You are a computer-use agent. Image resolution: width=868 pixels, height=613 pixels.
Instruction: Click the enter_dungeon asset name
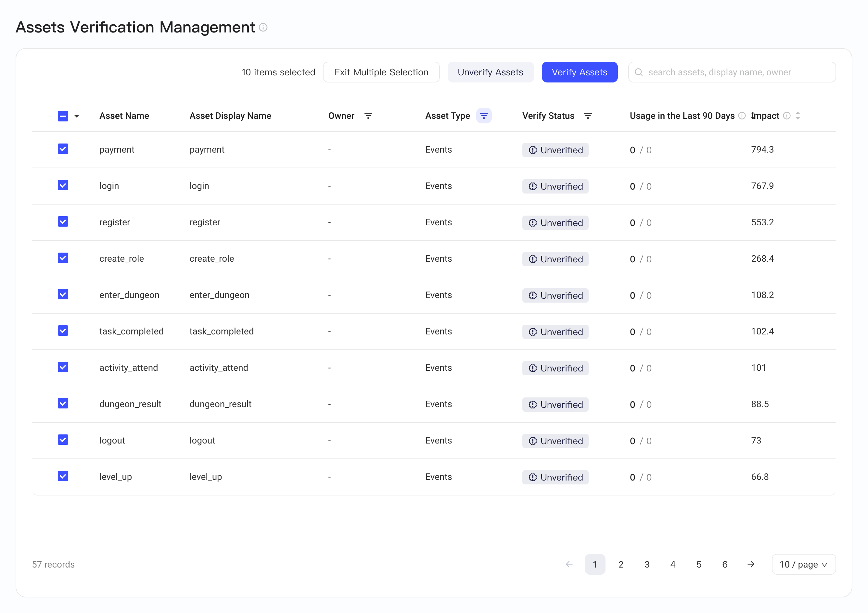(x=129, y=295)
